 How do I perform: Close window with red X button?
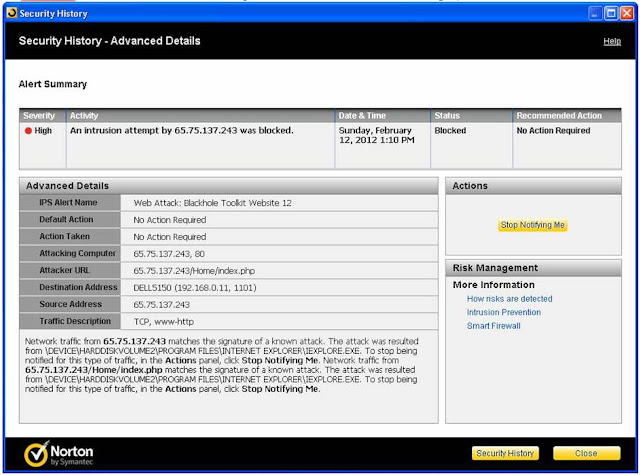click(x=627, y=13)
